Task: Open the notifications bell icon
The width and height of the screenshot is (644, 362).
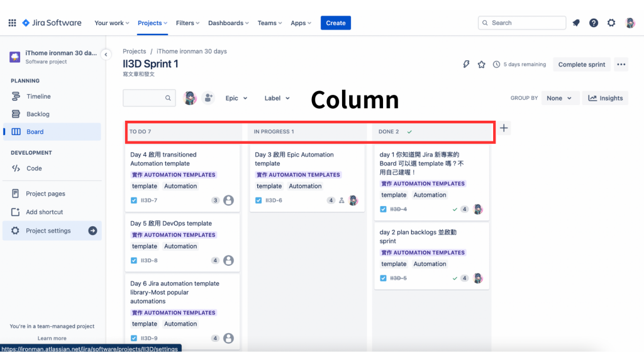Action: tap(576, 23)
